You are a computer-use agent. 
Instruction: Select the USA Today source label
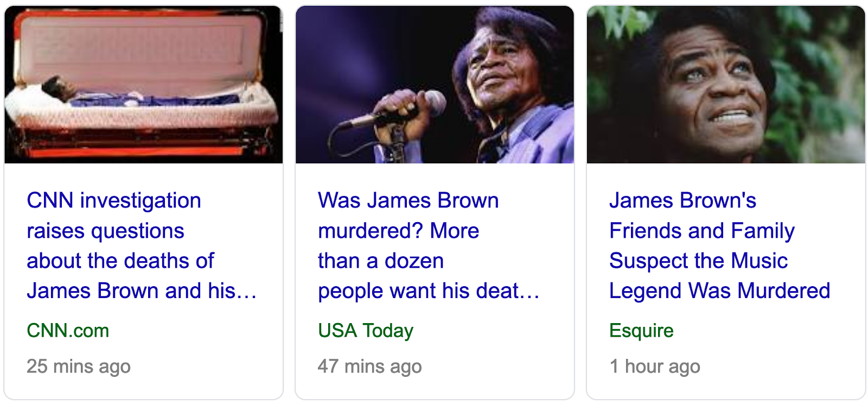coord(366,331)
